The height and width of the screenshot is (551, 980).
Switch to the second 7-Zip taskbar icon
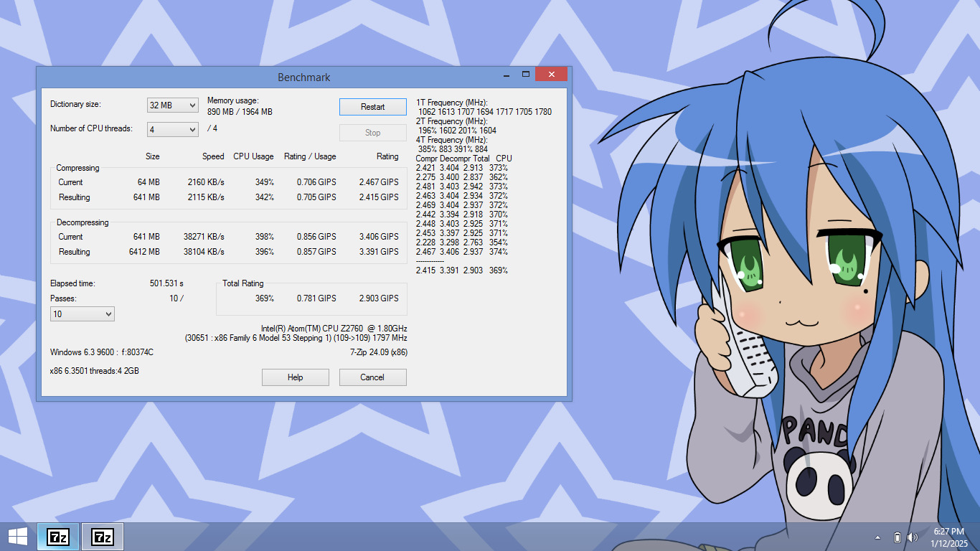(103, 537)
